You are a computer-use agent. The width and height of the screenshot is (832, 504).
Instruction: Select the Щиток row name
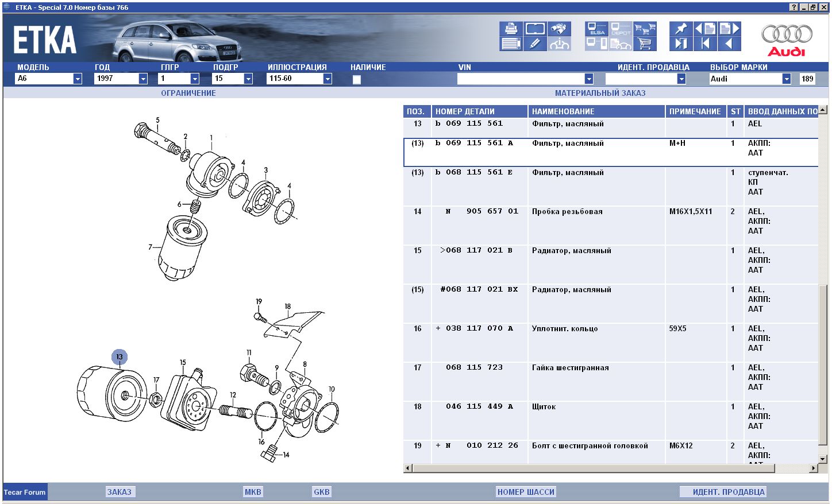coord(544,406)
